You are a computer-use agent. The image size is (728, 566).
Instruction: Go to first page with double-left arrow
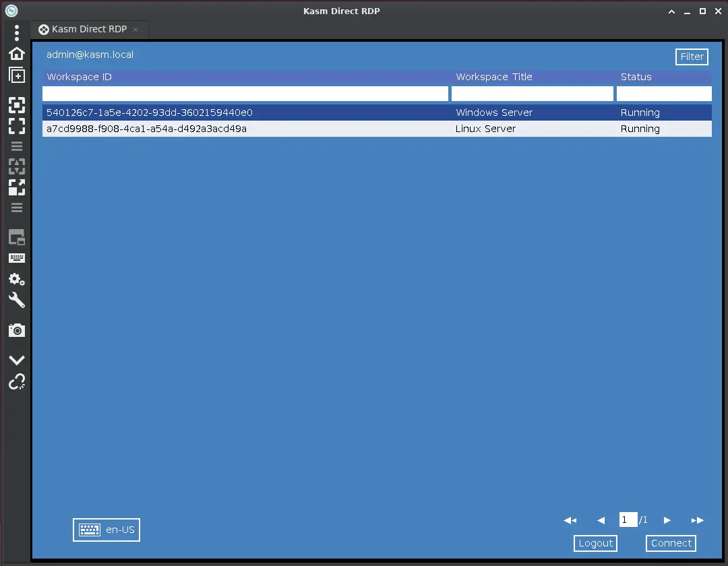pos(570,521)
